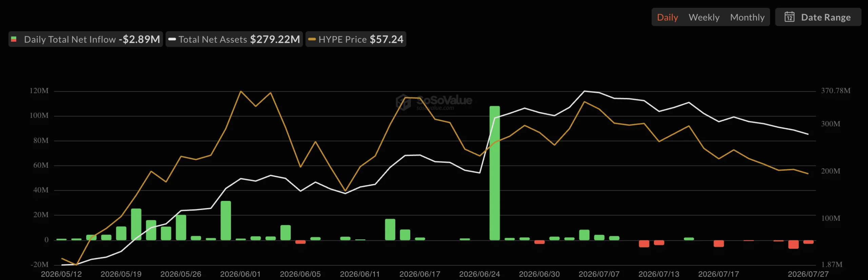
Task: Click the 60M left axis value
Action: [x=41, y=165]
